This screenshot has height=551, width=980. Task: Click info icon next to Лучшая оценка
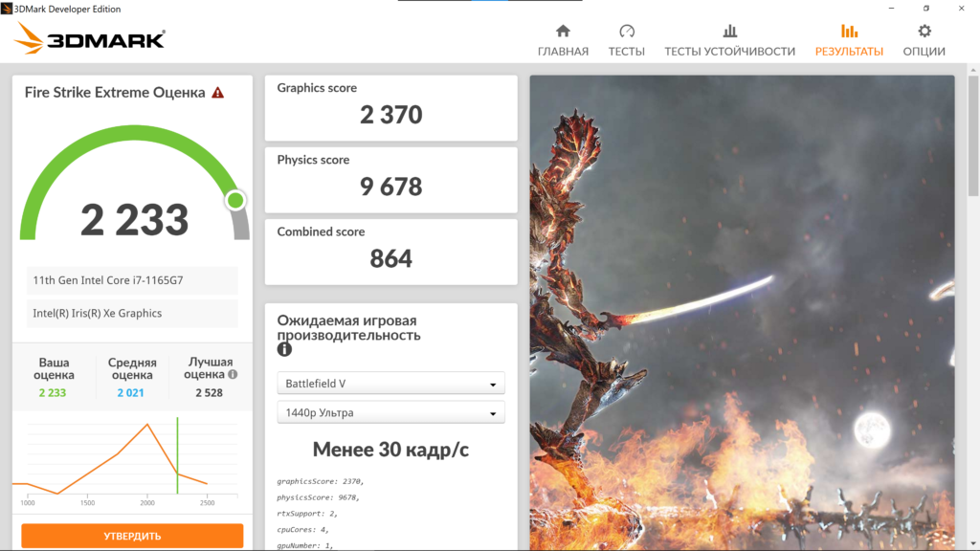click(233, 374)
